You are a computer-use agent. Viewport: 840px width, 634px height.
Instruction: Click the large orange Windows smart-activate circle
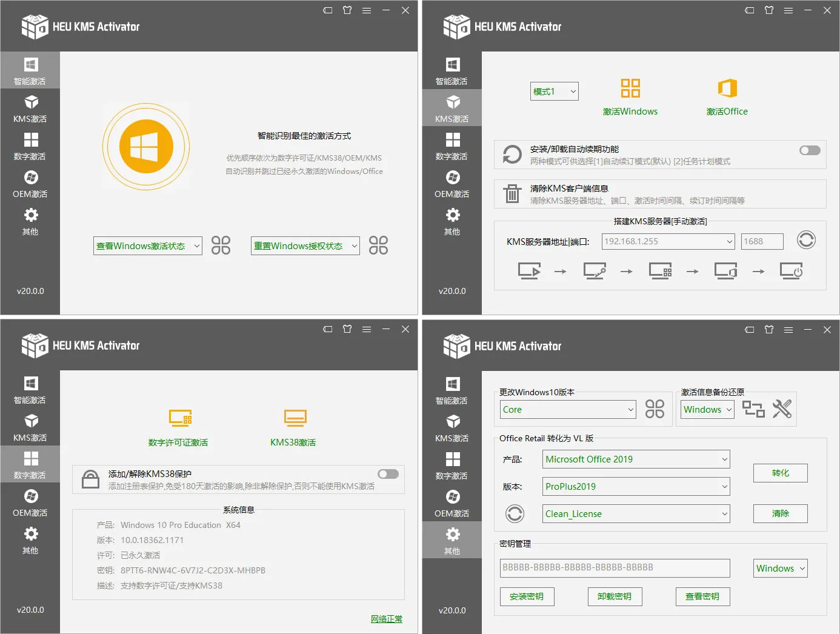pyautogui.click(x=146, y=147)
